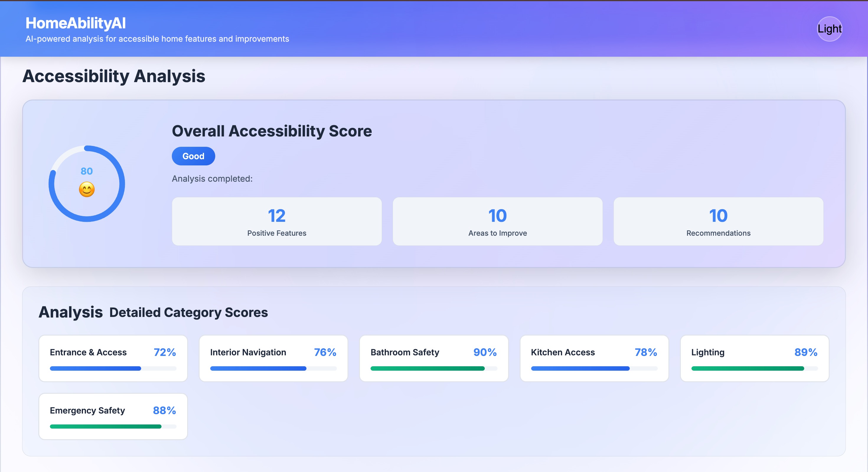
Task: Select the Kitchen Access category card
Action: click(594, 358)
